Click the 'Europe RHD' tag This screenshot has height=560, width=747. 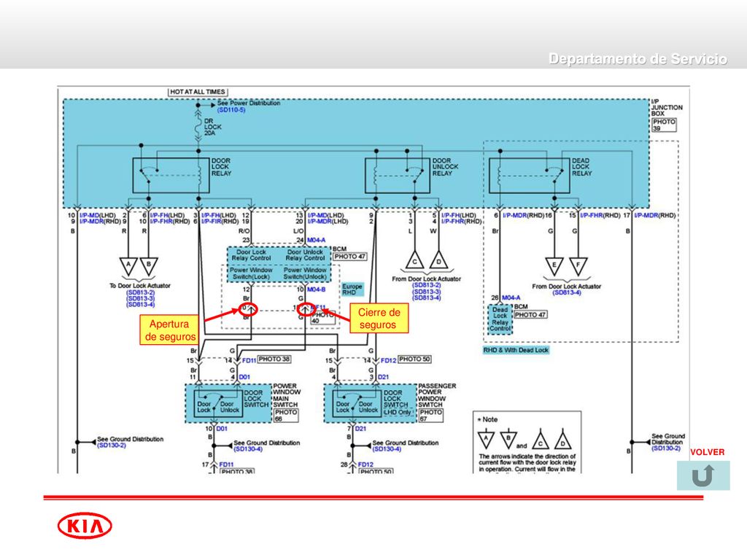click(352, 289)
